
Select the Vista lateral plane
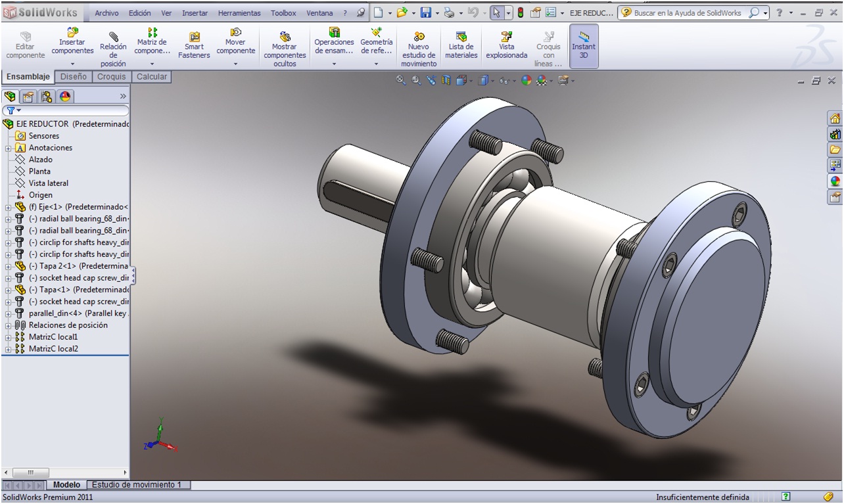coord(48,183)
